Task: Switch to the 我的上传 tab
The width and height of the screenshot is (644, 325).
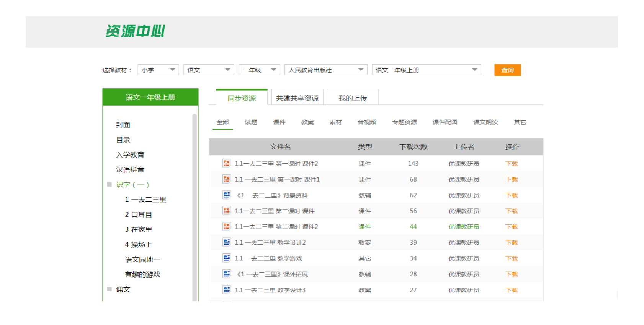Action: pyautogui.click(x=353, y=98)
